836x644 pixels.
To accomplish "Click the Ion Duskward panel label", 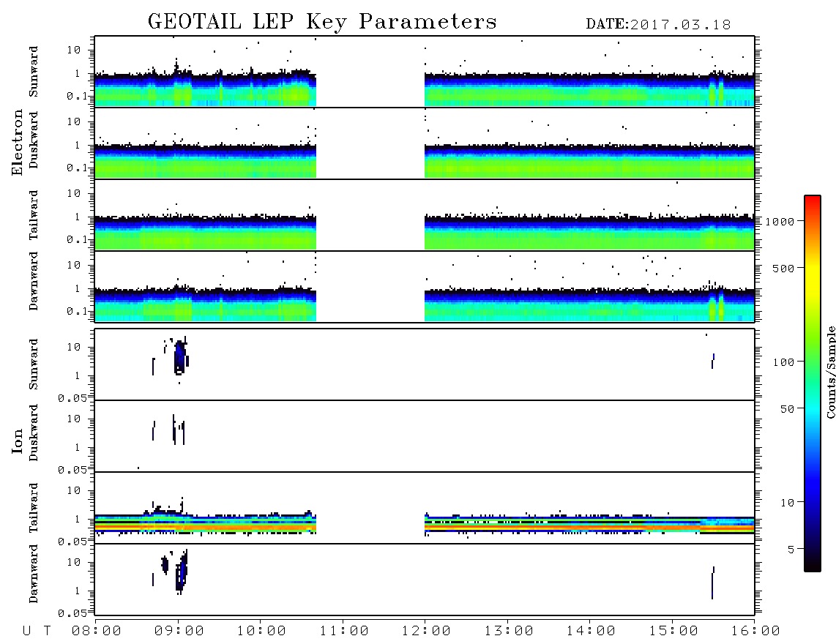I will coord(34,433).
